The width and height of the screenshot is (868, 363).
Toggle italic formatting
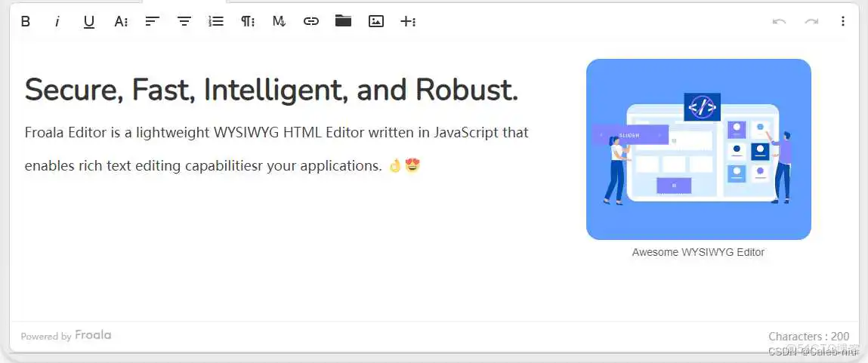pos(57,21)
